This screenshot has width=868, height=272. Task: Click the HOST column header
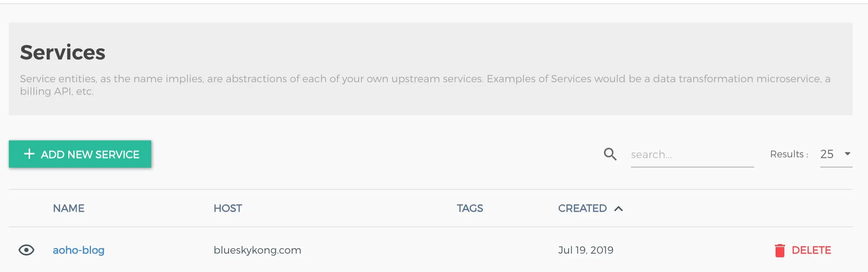click(228, 208)
